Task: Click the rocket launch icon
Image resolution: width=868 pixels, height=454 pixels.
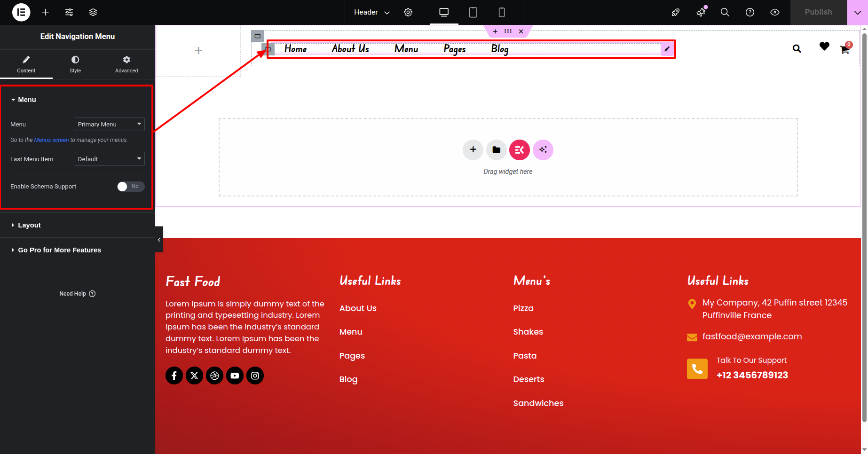Action: (x=676, y=12)
